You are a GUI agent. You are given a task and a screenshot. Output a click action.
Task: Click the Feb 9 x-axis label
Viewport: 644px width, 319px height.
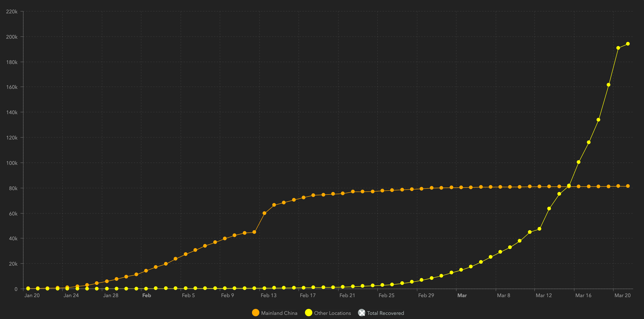pyautogui.click(x=228, y=295)
